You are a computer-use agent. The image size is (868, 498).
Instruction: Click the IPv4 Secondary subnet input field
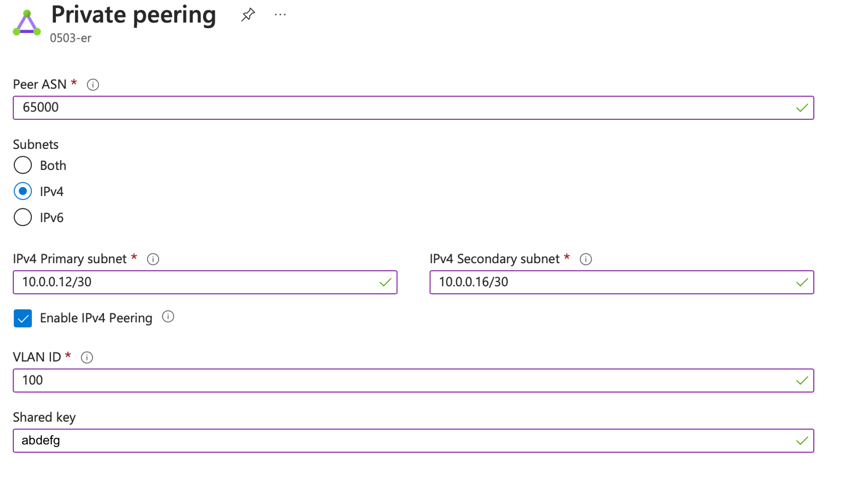pyautogui.click(x=621, y=281)
